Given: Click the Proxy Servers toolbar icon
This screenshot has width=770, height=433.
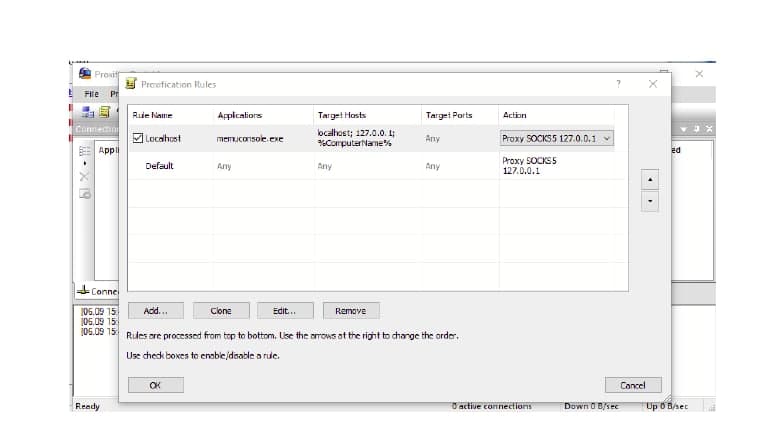Looking at the screenshot, I should tap(88, 111).
